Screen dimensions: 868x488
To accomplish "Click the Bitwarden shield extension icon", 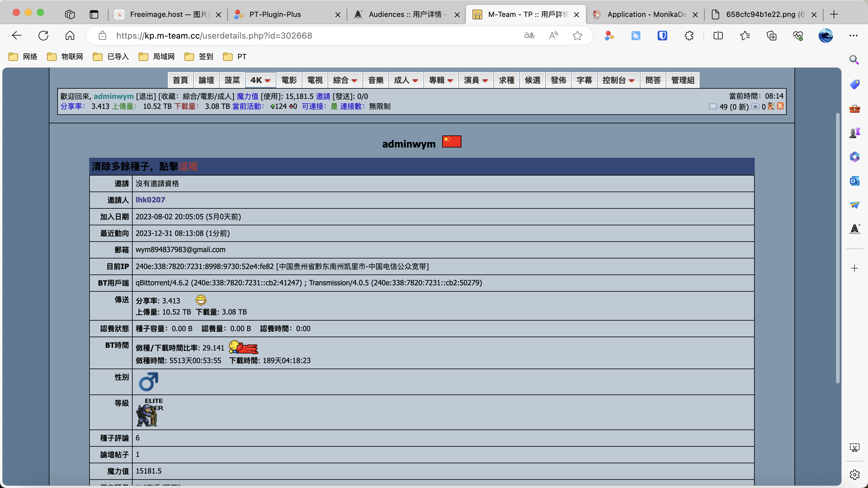I will 662,35.
